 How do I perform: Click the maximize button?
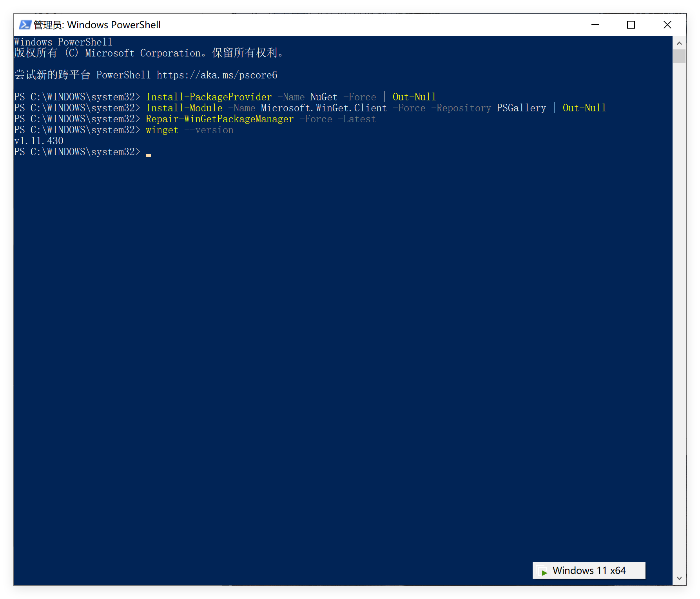coord(631,25)
